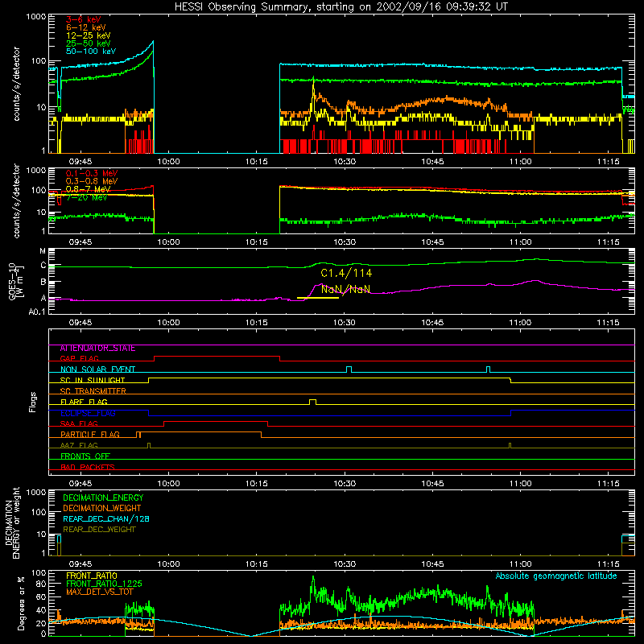Click the 10:30 tick label under the keV panel
This screenshot has height=644, width=644.
(345, 162)
